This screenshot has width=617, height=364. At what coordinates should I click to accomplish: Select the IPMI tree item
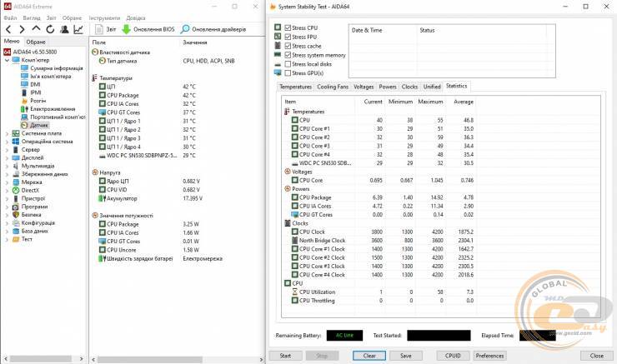point(35,92)
